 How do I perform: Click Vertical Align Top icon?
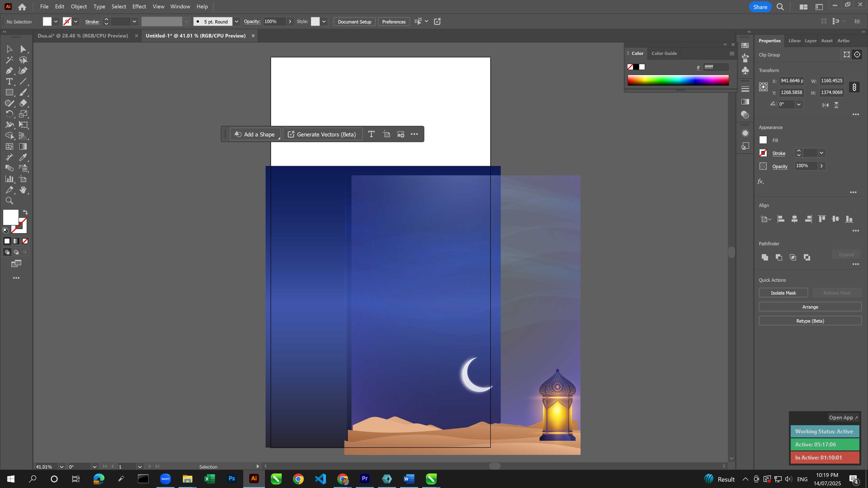click(822, 219)
